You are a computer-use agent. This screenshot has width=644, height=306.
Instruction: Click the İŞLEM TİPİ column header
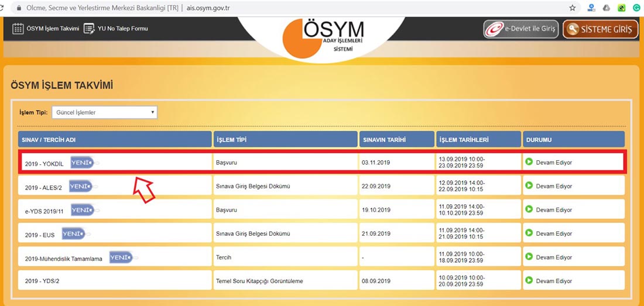point(286,139)
